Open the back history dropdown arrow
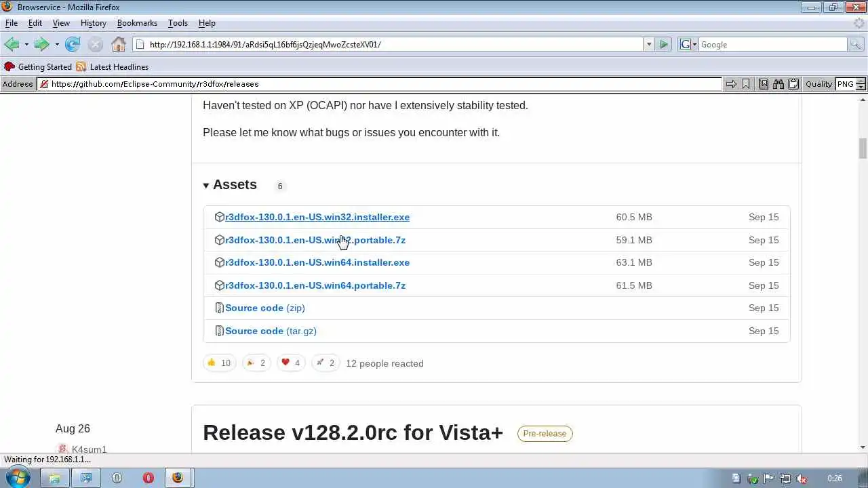The height and width of the screenshot is (488, 868). tap(26, 44)
